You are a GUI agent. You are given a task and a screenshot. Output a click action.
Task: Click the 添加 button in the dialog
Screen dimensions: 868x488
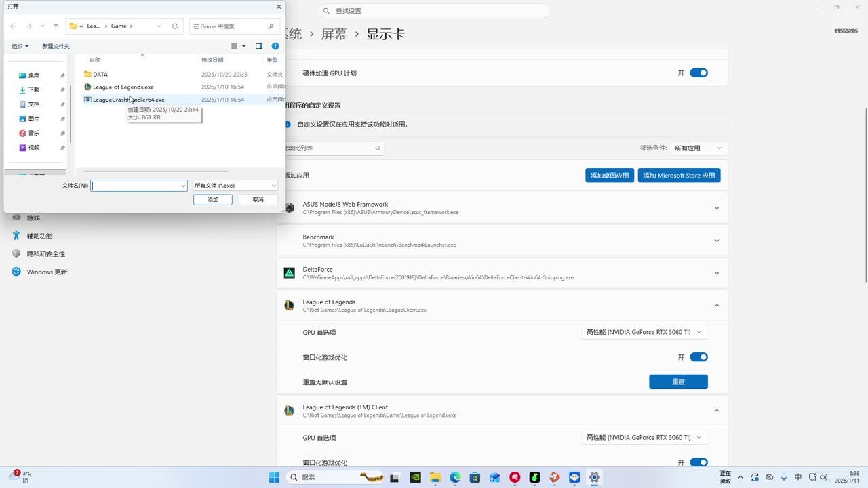point(213,199)
